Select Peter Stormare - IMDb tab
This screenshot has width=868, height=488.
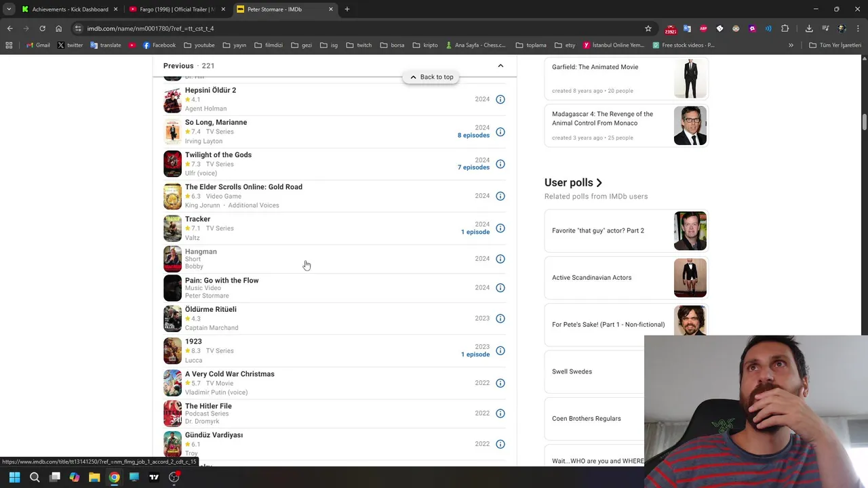pos(285,9)
